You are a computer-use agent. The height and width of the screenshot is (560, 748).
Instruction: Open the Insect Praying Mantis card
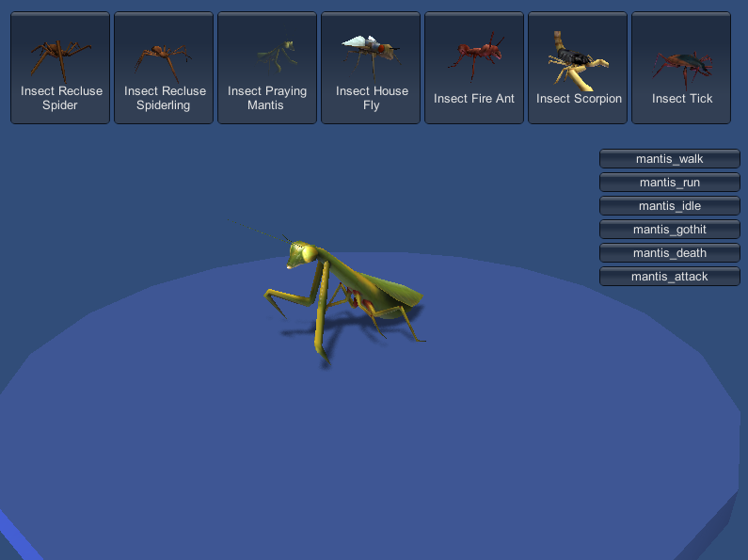[x=267, y=68]
